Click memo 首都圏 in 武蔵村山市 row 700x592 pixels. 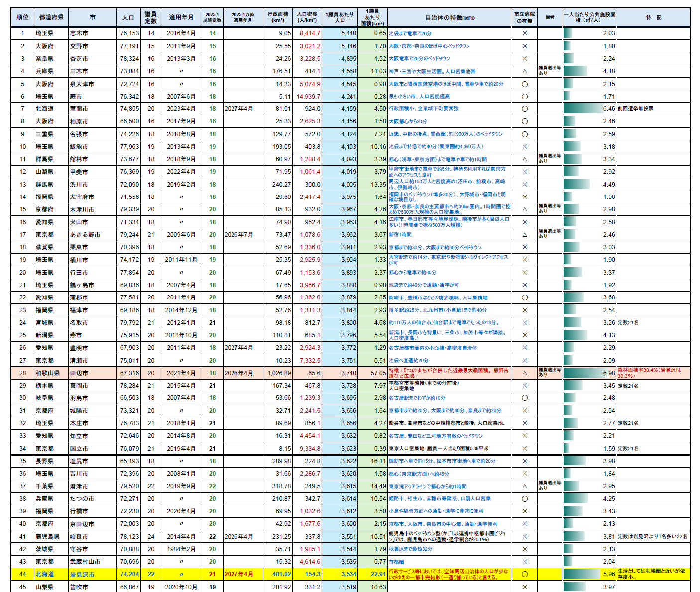(x=397, y=562)
